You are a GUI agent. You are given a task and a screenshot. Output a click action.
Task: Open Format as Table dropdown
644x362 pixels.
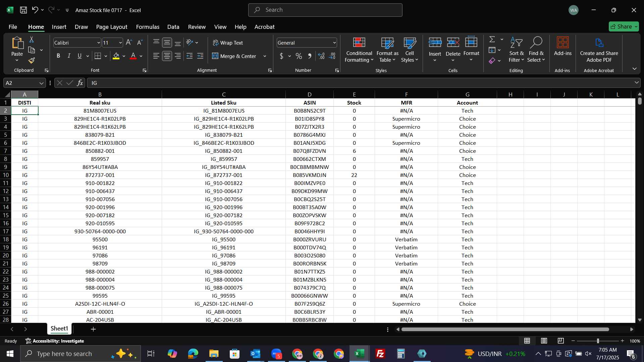pos(387,50)
